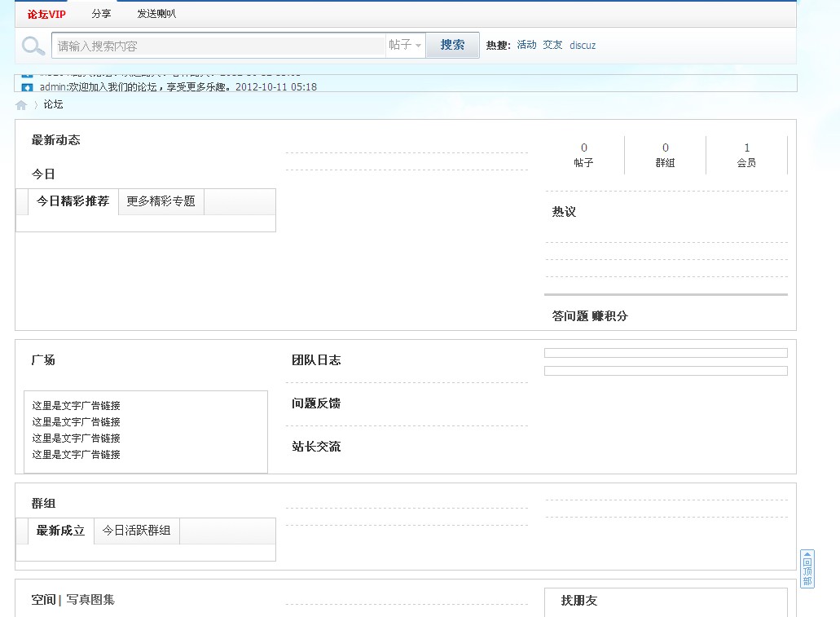Switch to the 更多精彩专题 tab

point(161,201)
